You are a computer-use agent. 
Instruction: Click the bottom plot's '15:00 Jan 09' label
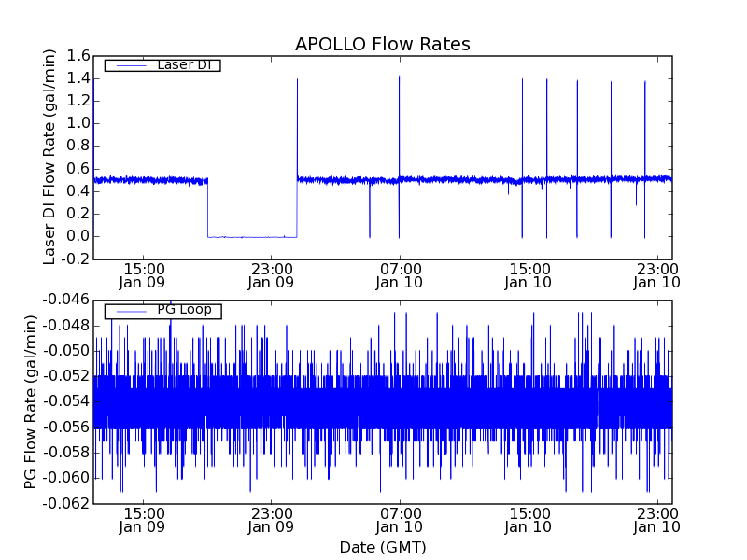click(x=142, y=521)
